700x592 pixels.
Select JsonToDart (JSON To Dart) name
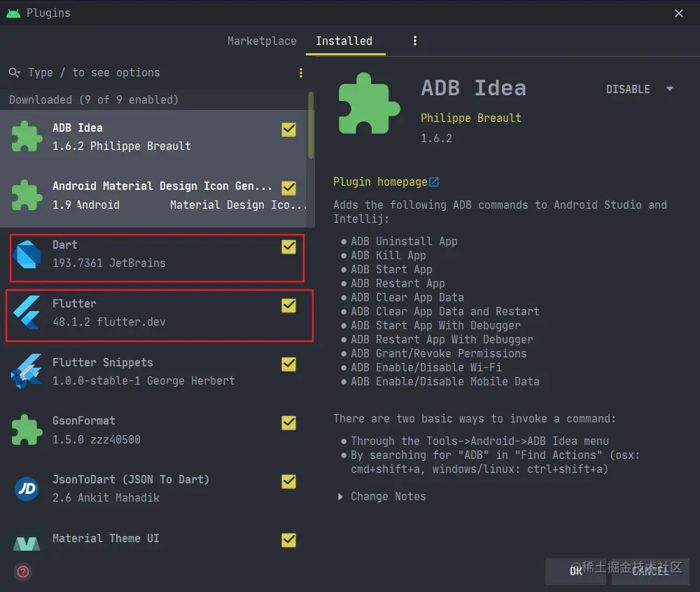click(x=131, y=479)
